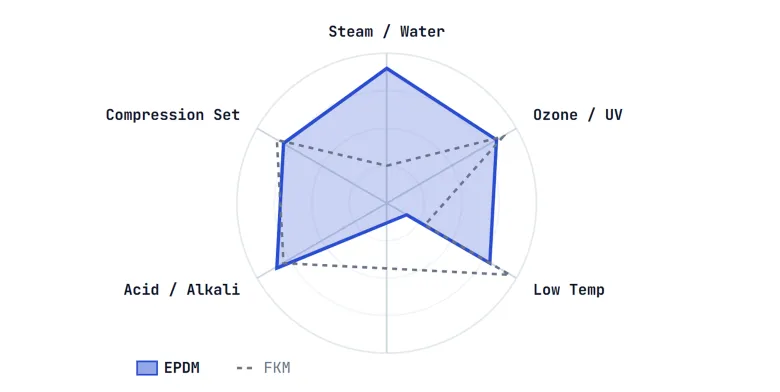
Task: Click the FKM dashed legend marker
Action: [244, 369]
